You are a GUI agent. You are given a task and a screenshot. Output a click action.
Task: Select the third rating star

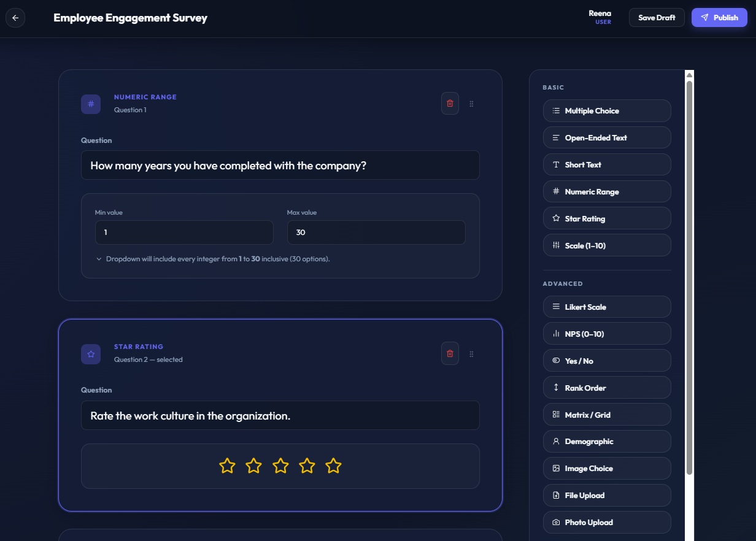click(280, 466)
